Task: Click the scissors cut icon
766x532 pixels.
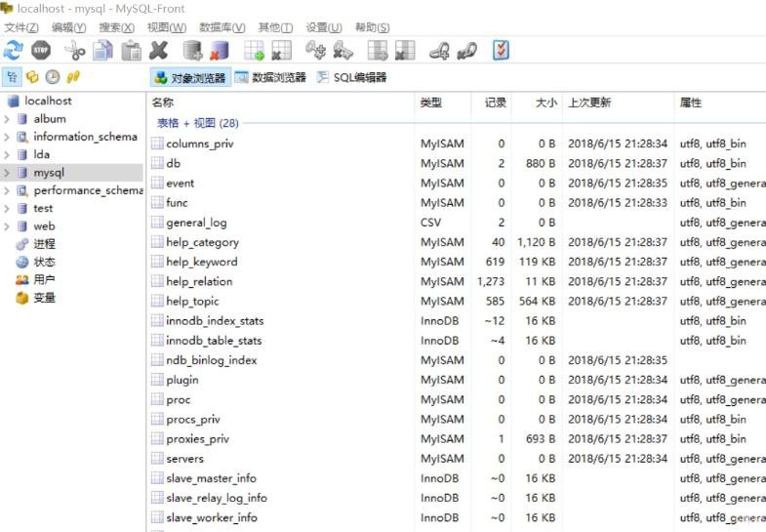Action: coord(75,51)
